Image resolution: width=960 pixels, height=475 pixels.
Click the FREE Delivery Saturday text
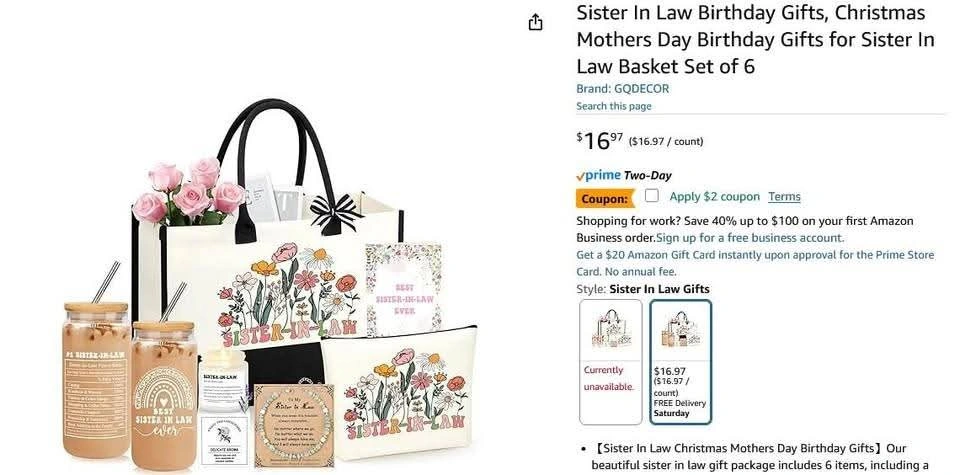click(x=680, y=408)
